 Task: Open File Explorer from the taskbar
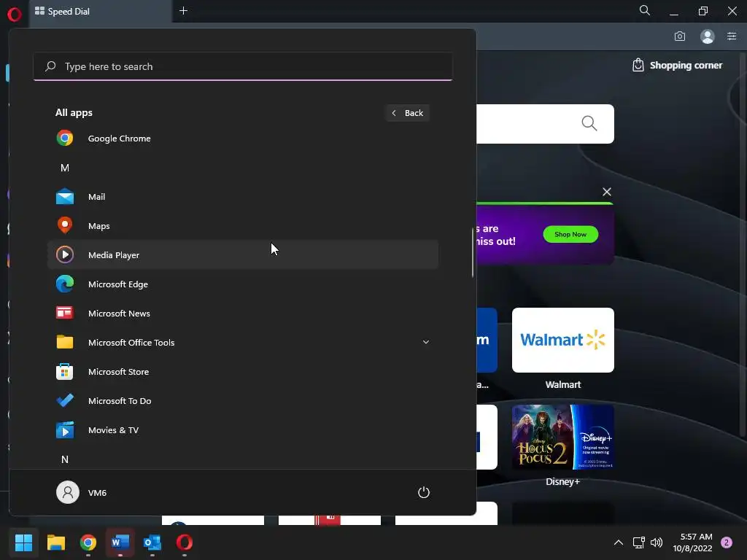[55, 542]
